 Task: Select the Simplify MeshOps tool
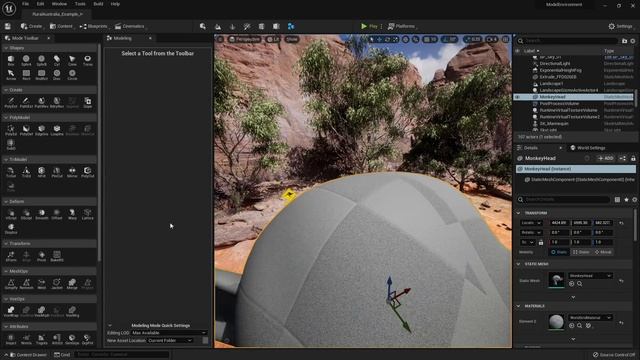click(x=11, y=284)
